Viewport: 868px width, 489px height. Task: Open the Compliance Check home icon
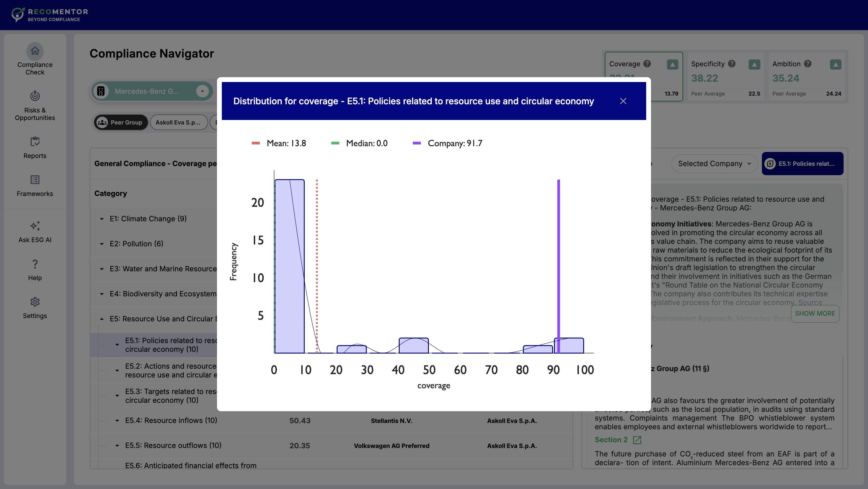(x=35, y=51)
